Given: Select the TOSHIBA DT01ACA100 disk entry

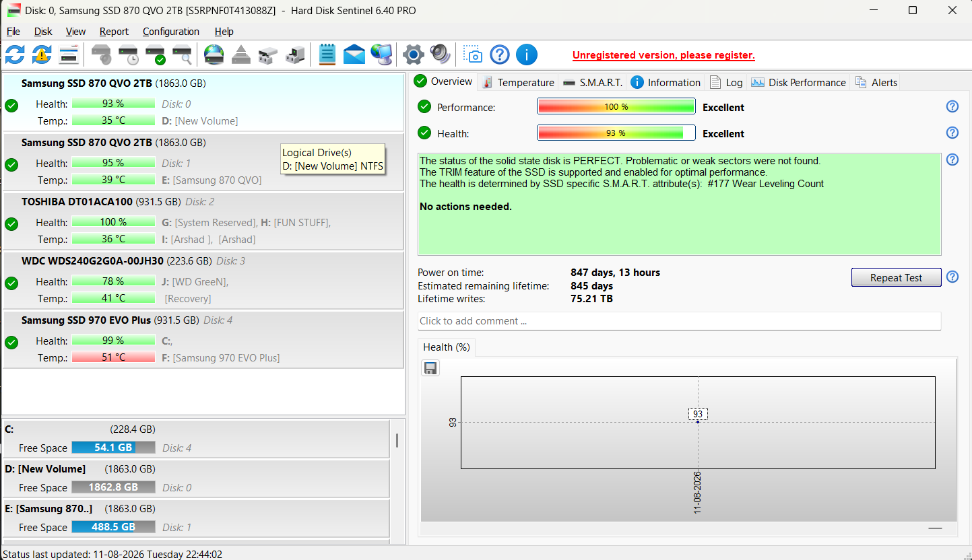Looking at the screenshot, I should click(203, 221).
